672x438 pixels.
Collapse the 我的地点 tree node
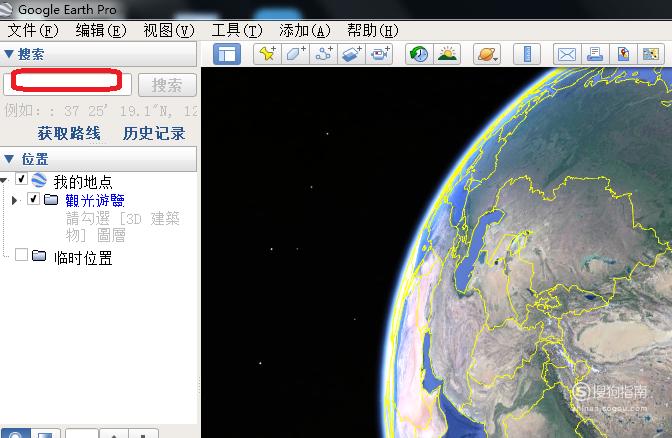[x=3, y=181]
